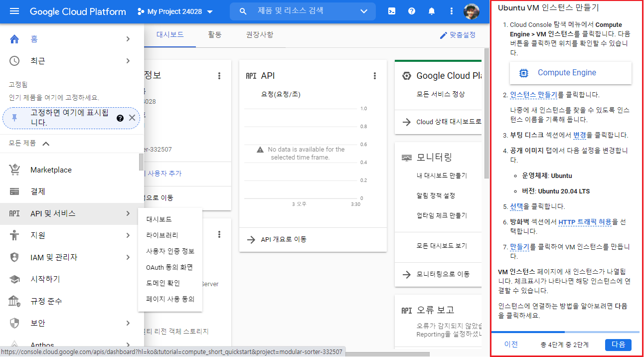Open the three-dot settings menu in header
This screenshot has height=357, width=644.
point(452,11)
